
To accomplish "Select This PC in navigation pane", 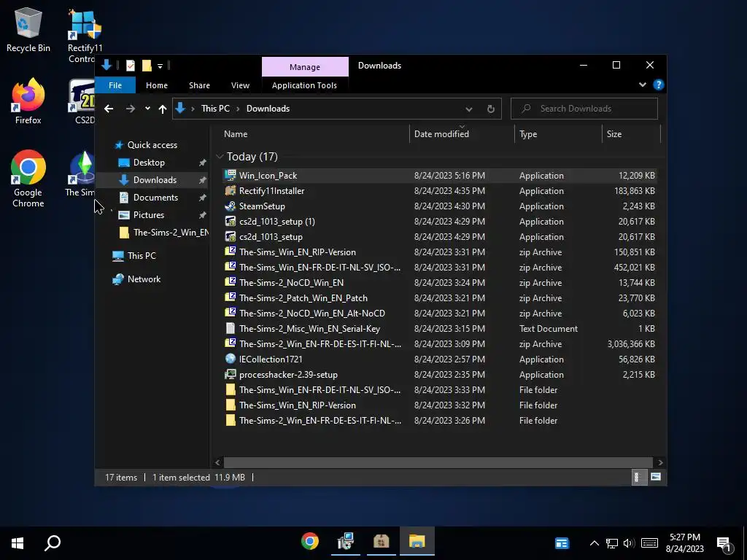I will 142,256.
